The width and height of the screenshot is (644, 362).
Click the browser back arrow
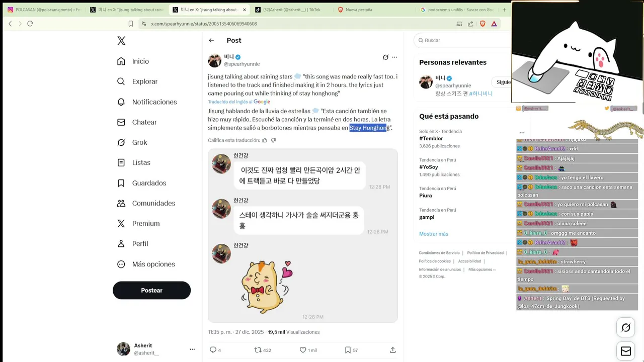point(10,24)
